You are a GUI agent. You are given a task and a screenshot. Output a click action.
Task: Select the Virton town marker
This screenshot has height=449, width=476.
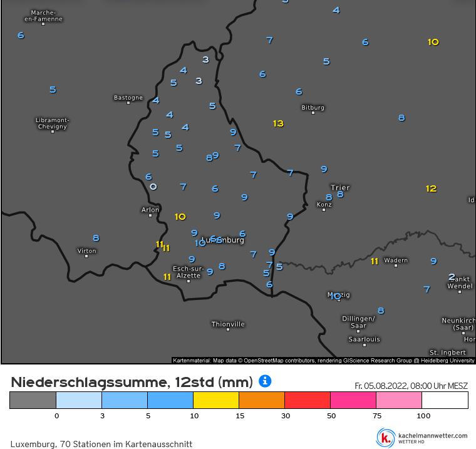[86, 255]
